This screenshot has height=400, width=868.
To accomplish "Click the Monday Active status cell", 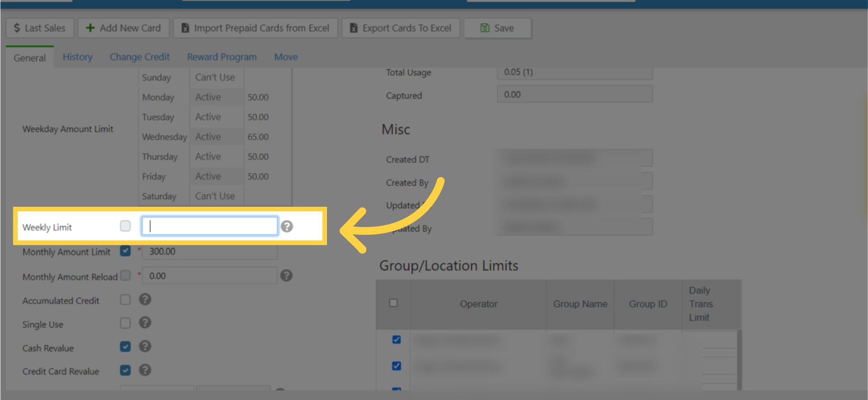I will tap(217, 97).
